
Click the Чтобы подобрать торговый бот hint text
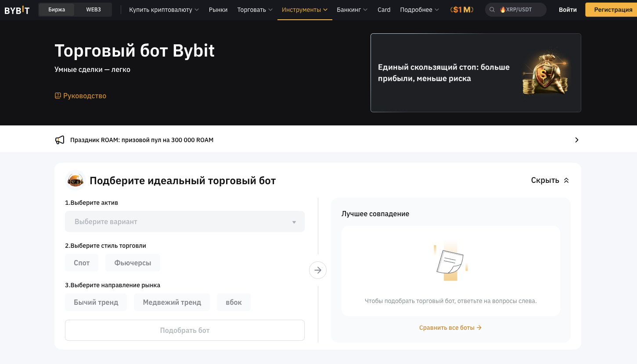[451, 301]
